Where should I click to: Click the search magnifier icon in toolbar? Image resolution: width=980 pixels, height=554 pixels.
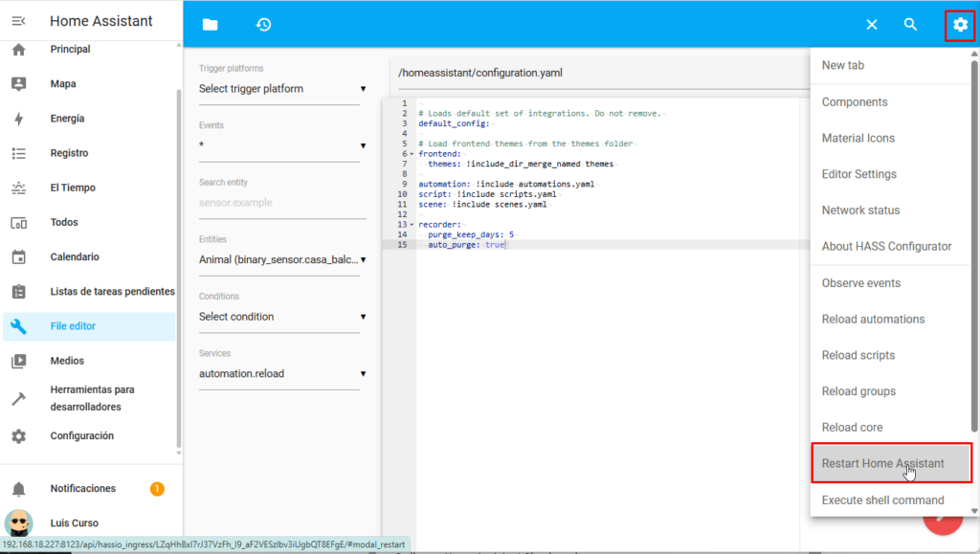point(910,25)
